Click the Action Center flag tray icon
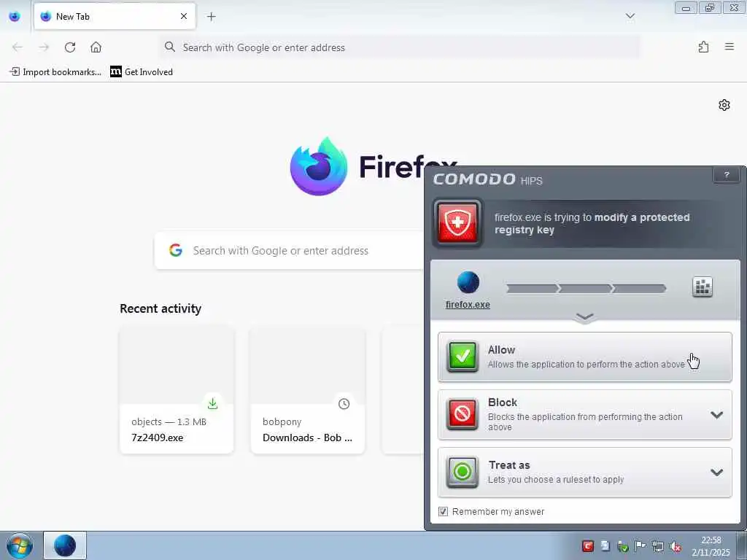747x560 pixels. pyautogui.click(x=640, y=546)
